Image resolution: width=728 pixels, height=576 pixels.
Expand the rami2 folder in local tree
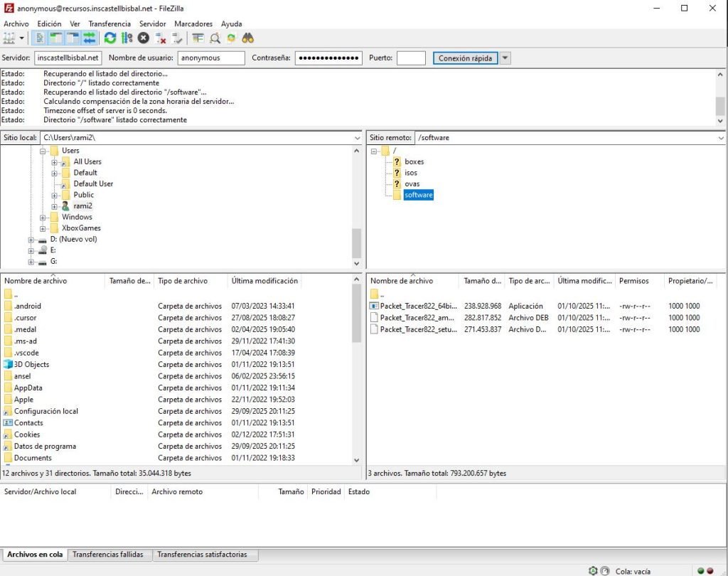55,206
